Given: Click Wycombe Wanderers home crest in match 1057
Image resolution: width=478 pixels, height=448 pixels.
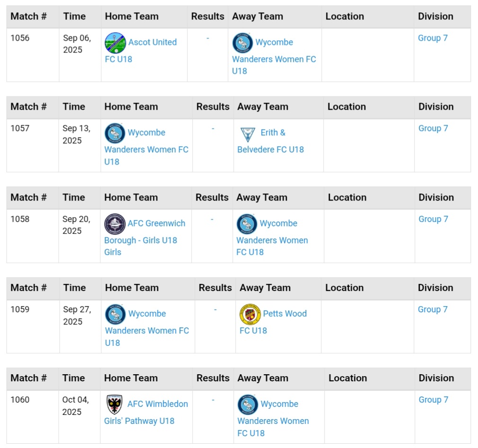Looking at the screenshot, I should [115, 133].
